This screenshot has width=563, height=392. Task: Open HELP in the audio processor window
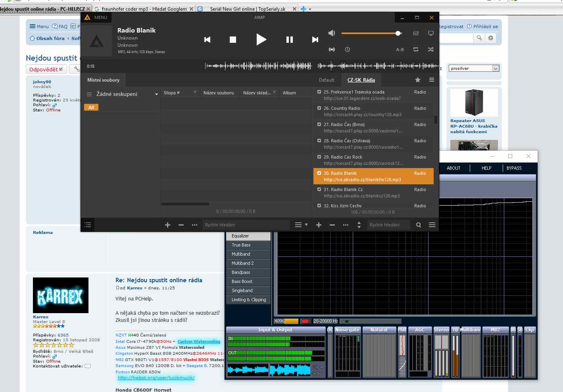[x=486, y=168]
